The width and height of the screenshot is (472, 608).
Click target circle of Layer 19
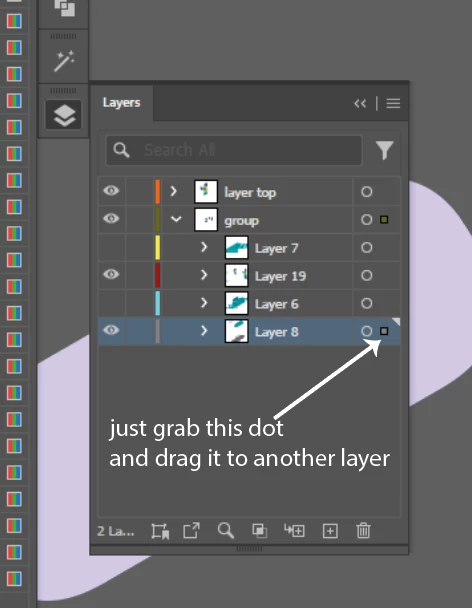coord(367,276)
